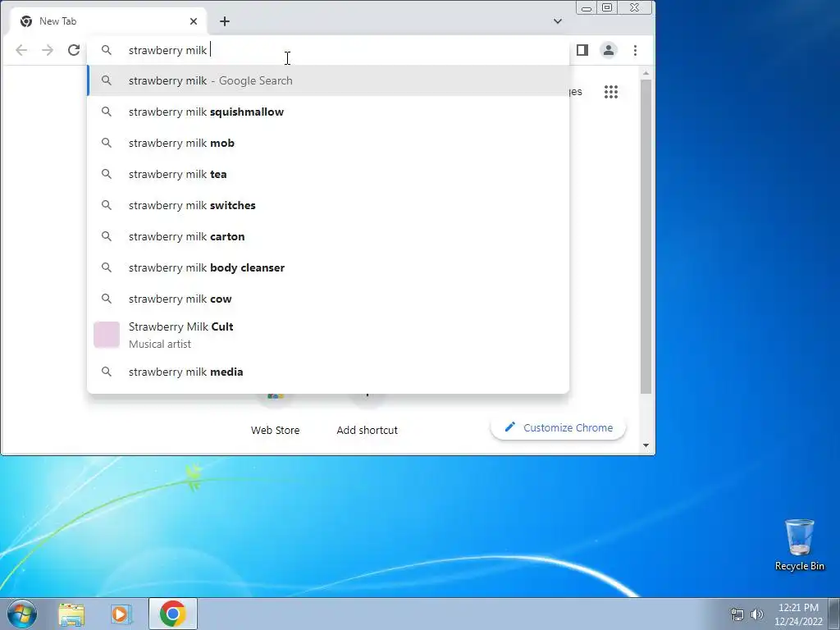Click the browser forward arrow
The width and height of the screenshot is (840, 630).
click(48, 50)
